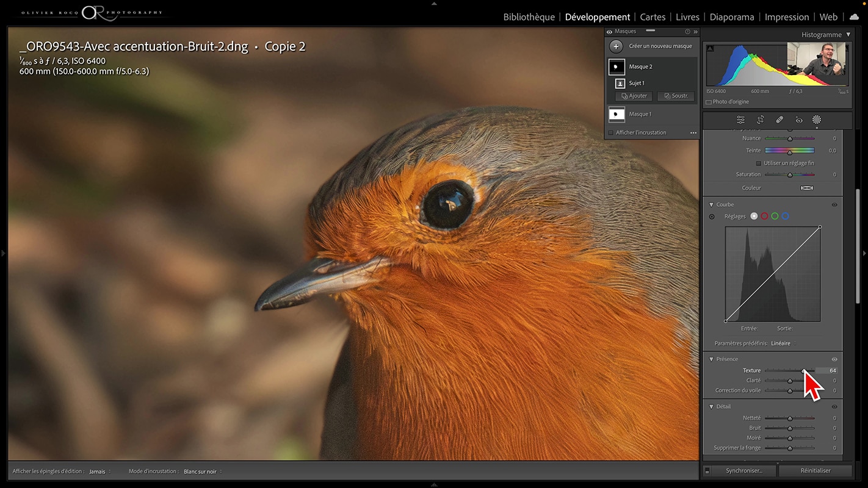Click the Teinte hue slider
Screen dimensions: 868x488
[x=789, y=151]
